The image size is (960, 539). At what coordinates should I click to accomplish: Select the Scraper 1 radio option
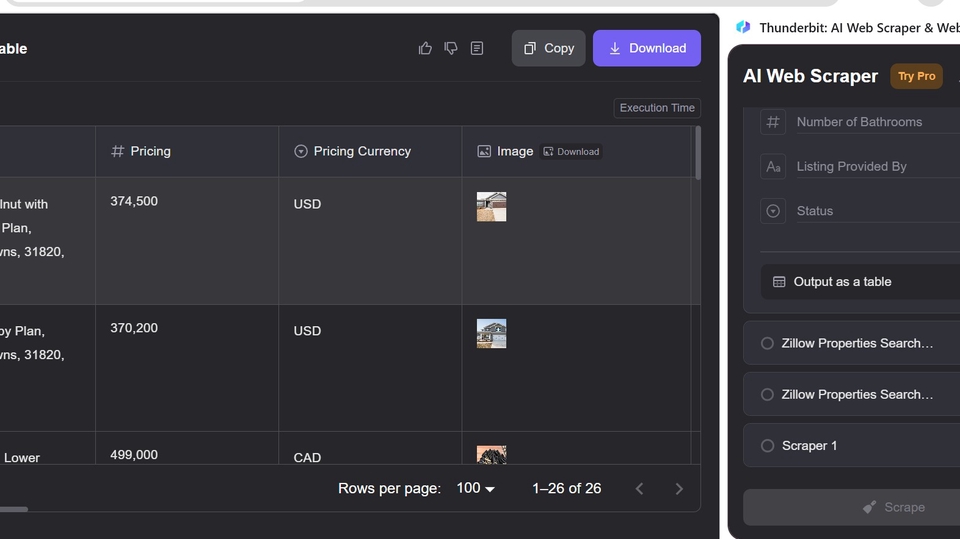pyautogui.click(x=767, y=446)
